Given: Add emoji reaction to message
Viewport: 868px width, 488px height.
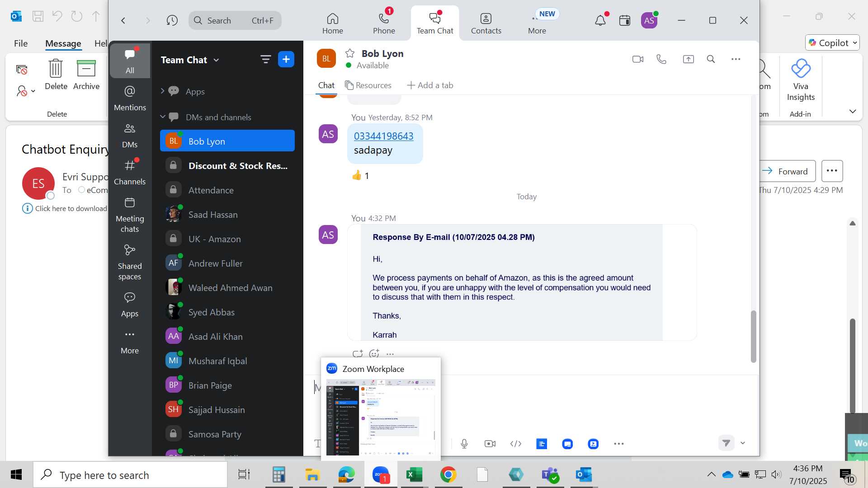Looking at the screenshot, I should coord(374,354).
